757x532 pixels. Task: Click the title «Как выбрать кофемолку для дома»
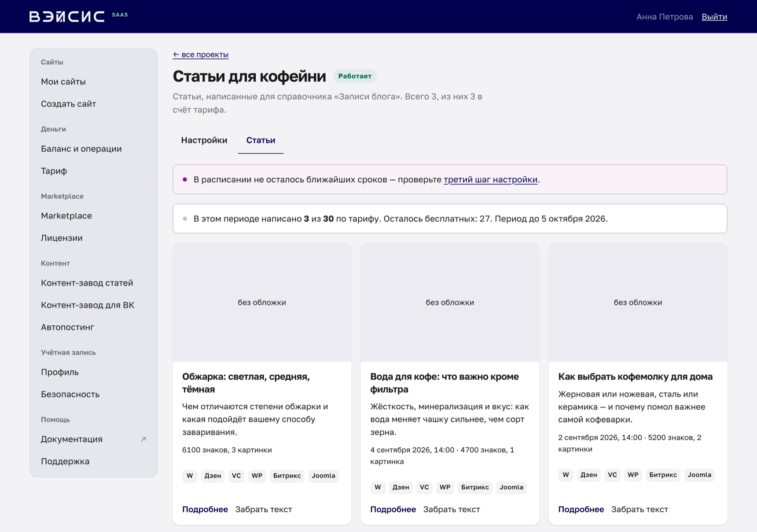[635, 377]
